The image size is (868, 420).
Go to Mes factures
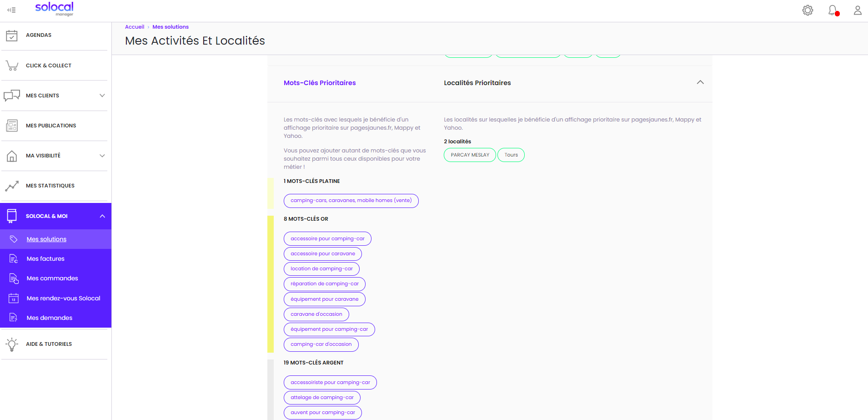[45, 258]
